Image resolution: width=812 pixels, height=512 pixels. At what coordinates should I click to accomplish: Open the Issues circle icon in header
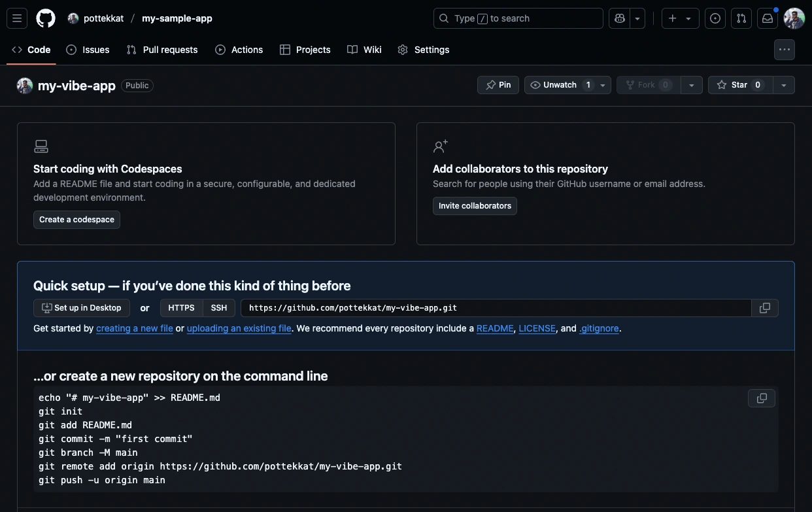point(715,18)
